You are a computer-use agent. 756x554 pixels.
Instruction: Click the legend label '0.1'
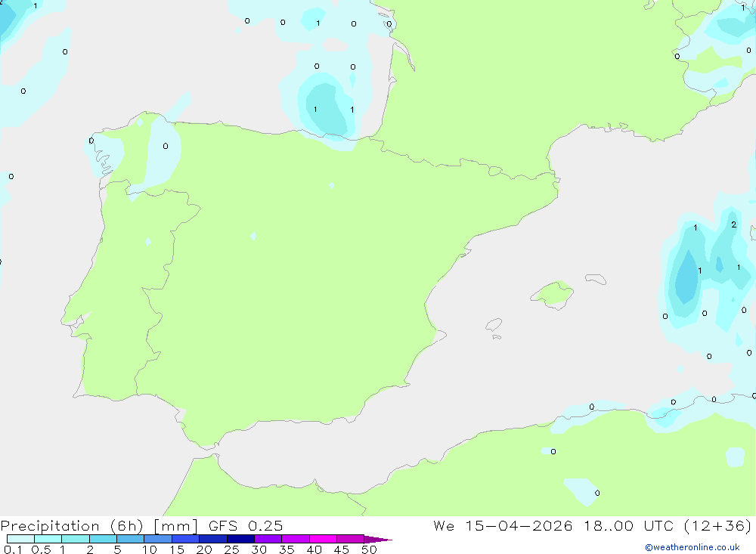coord(13,549)
